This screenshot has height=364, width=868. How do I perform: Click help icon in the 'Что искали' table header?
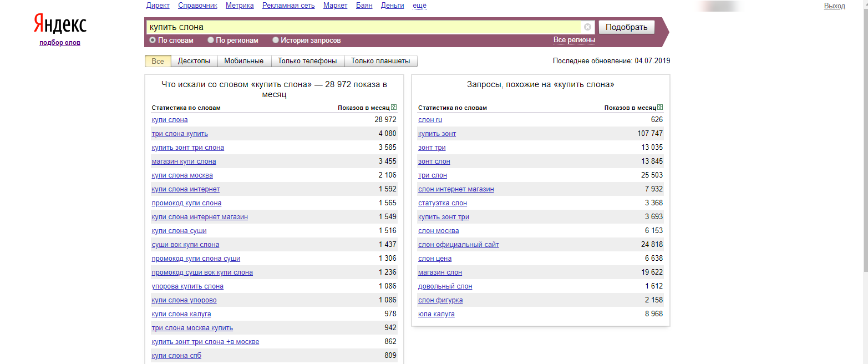pyautogui.click(x=394, y=108)
